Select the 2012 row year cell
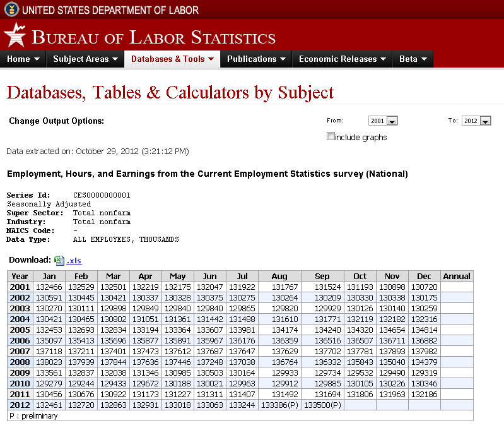Viewport: 504px width, 435px height. 20,405
